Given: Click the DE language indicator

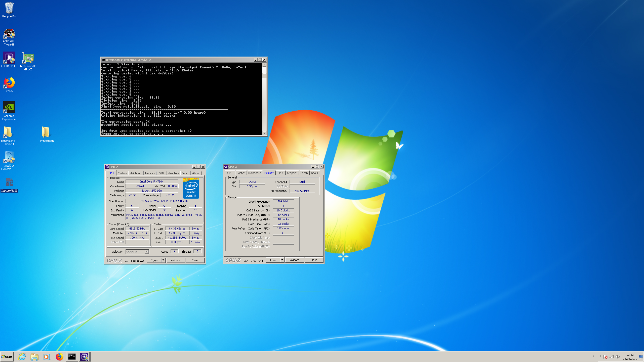Looking at the screenshot, I should [x=593, y=356].
